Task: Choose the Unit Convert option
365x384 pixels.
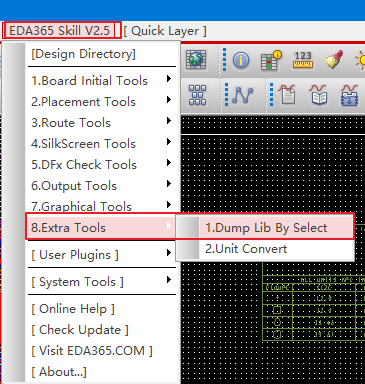Action: 265,249
